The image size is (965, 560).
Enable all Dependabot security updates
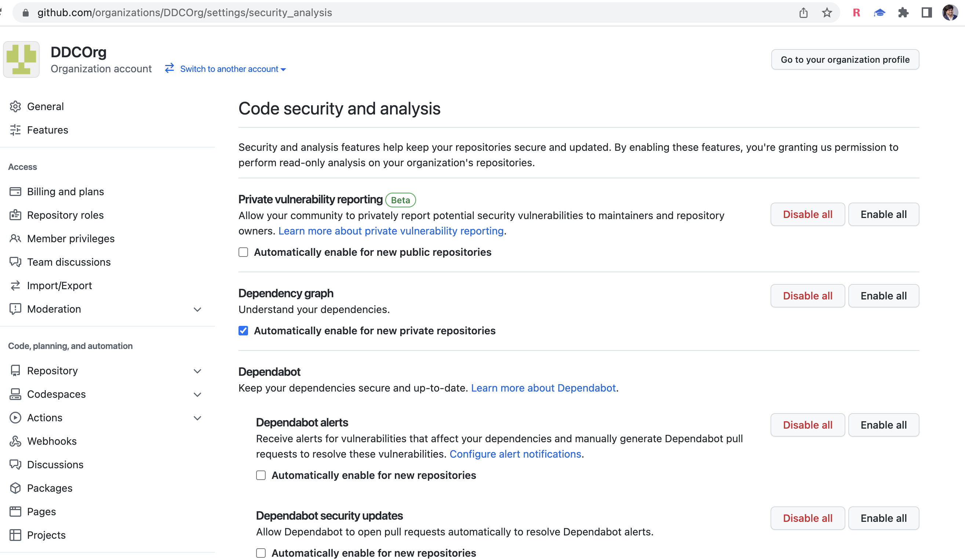pos(884,518)
